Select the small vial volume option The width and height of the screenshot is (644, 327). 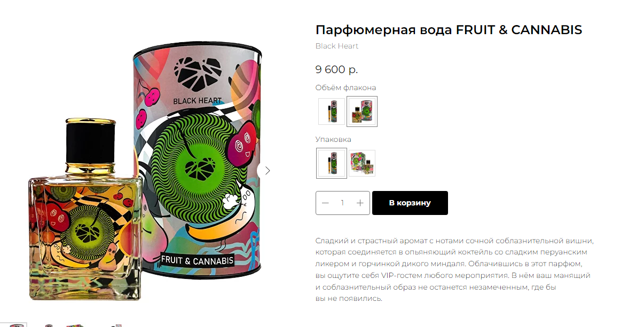click(331, 111)
